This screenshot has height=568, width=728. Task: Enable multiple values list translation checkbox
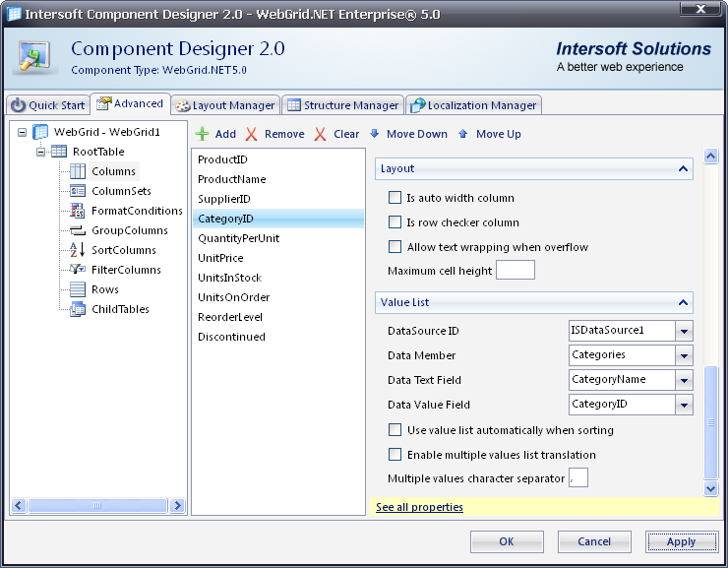pos(394,454)
